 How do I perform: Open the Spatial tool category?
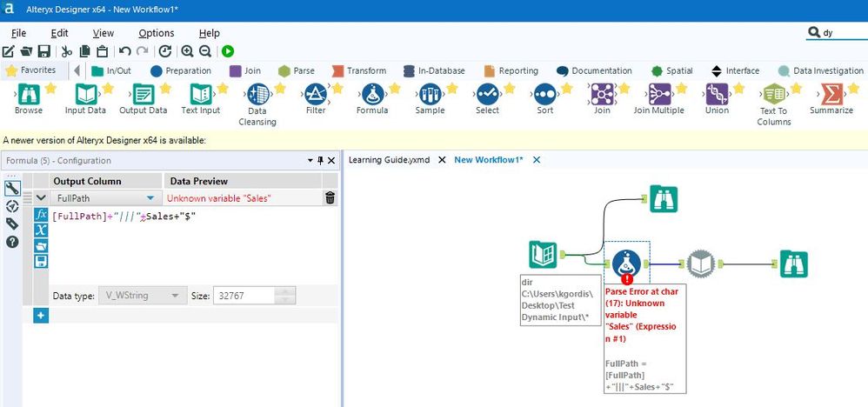point(672,71)
